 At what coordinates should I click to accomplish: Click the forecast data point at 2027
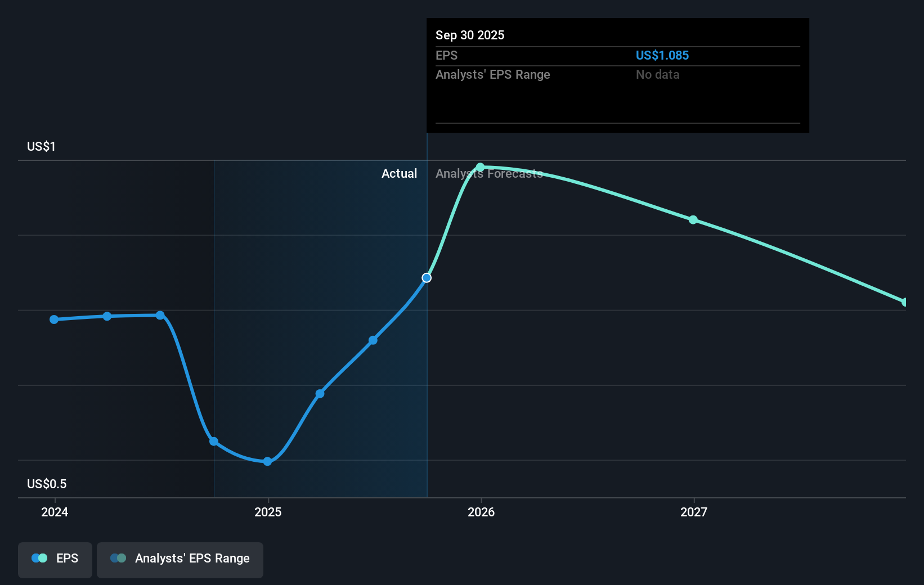click(x=693, y=220)
